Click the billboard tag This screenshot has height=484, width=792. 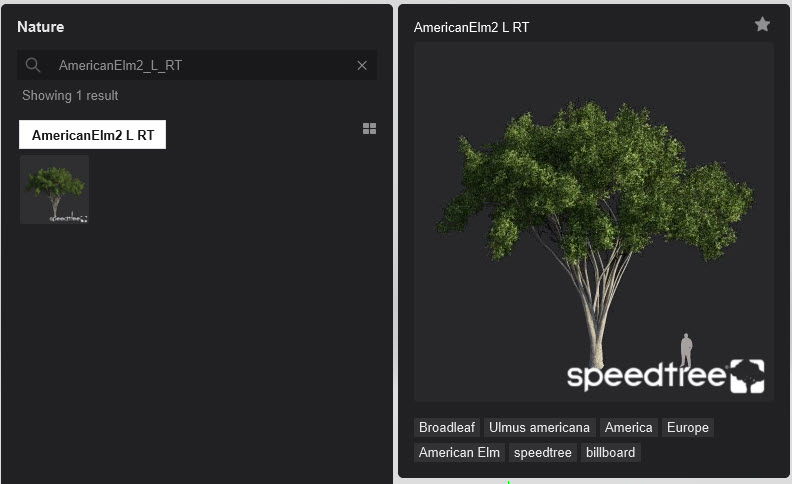tap(610, 452)
